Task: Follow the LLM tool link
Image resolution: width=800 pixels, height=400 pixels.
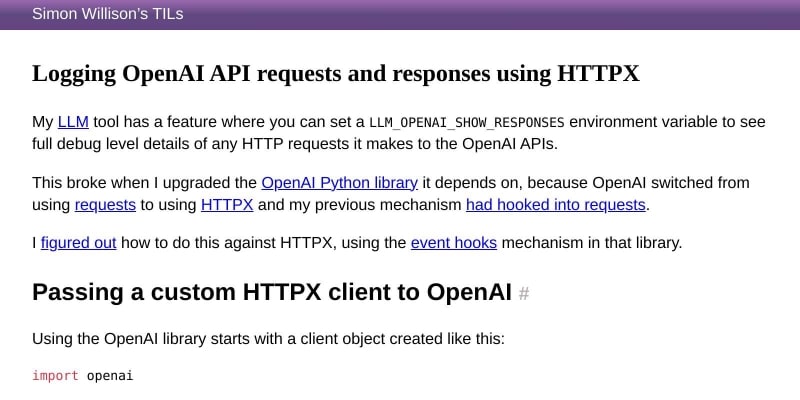Action: pyautogui.click(x=73, y=122)
